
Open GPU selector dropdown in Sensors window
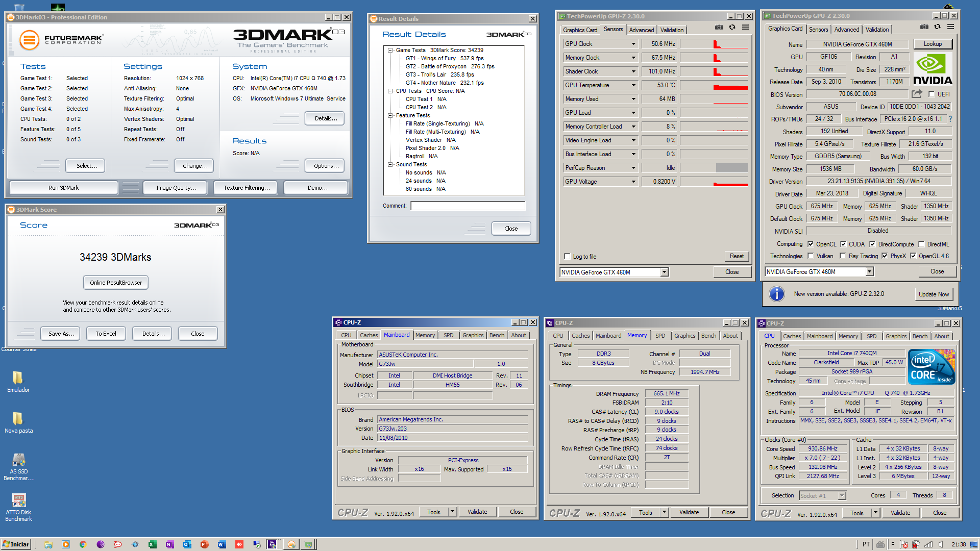[664, 272]
